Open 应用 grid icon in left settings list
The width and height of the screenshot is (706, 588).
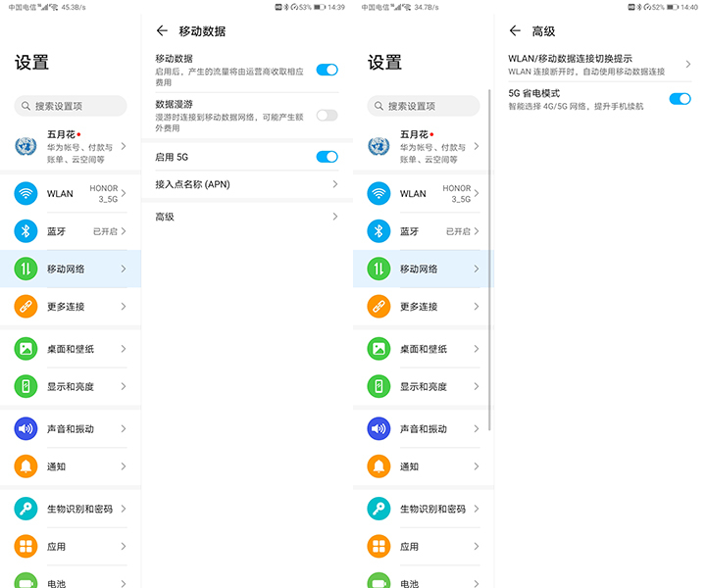click(x=25, y=547)
